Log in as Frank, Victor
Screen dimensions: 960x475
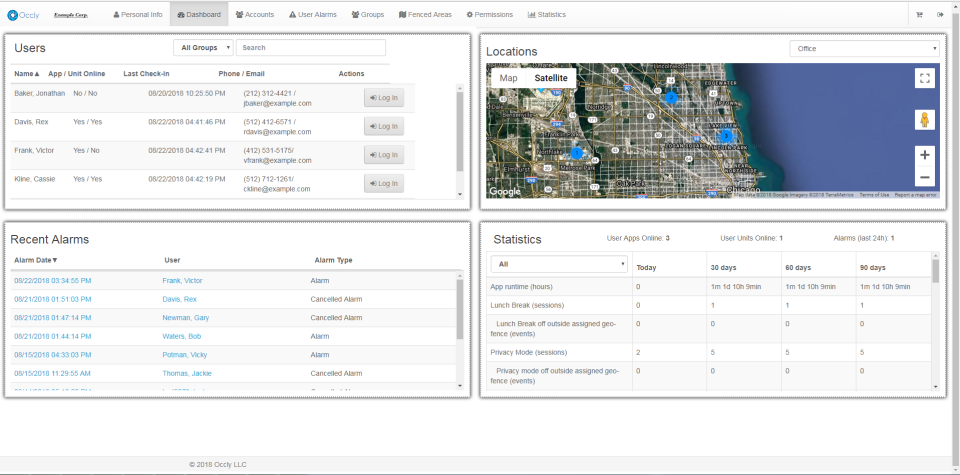click(x=384, y=155)
